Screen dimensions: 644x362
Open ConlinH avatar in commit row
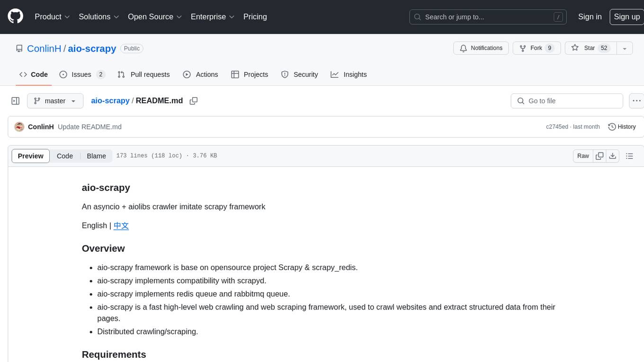click(x=19, y=127)
